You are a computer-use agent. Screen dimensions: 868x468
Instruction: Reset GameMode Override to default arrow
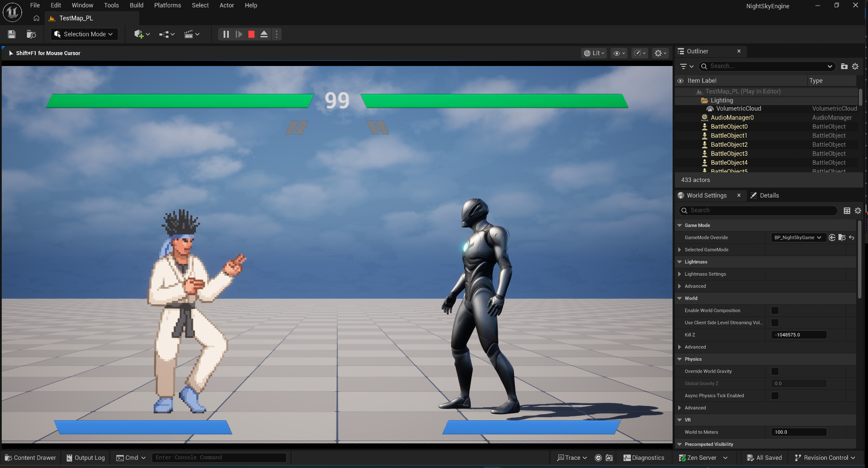tap(851, 237)
